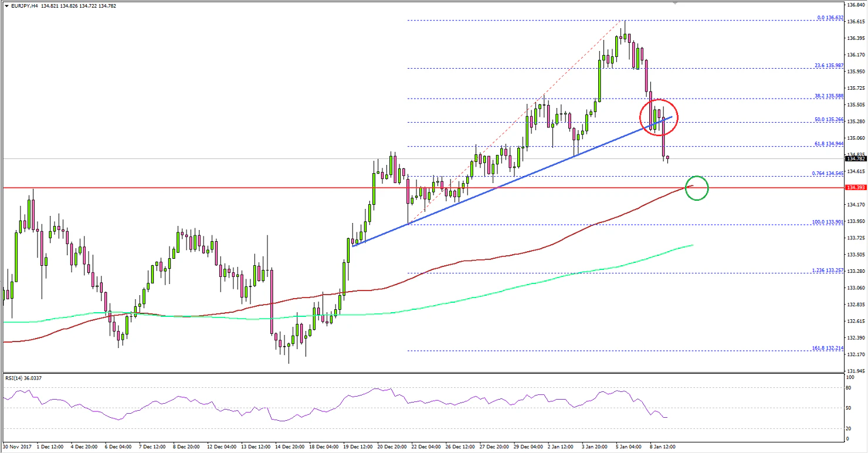868x453 pixels.
Task: Select the Fibonacci label 161.8 132.214
Action: coord(829,348)
